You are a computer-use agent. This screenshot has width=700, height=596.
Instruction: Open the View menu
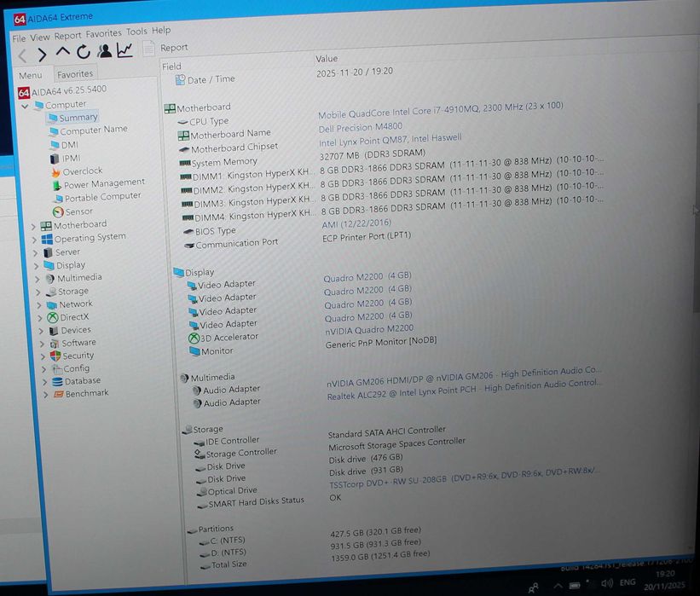tap(40, 37)
